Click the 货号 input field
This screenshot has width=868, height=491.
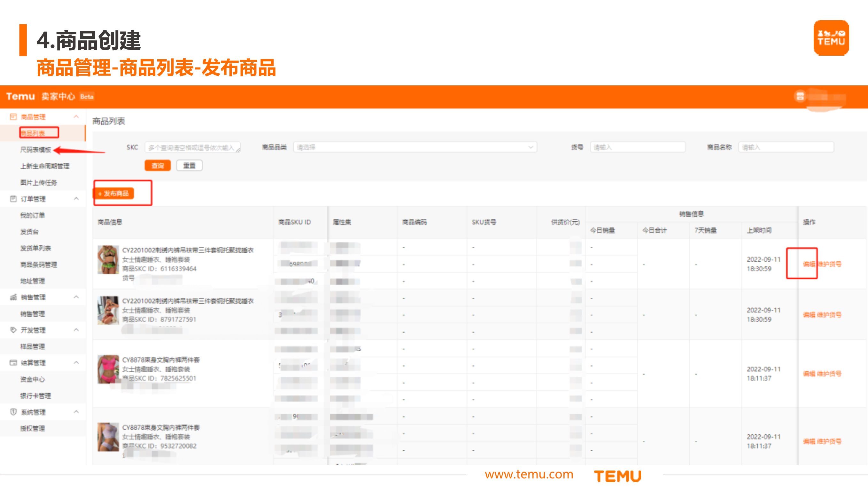(x=638, y=147)
